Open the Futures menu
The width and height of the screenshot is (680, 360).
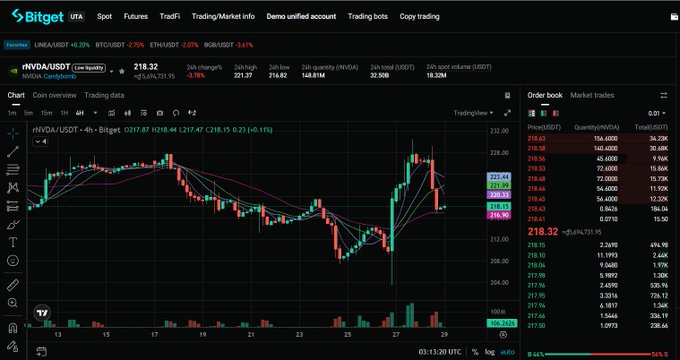tap(136, 16)
